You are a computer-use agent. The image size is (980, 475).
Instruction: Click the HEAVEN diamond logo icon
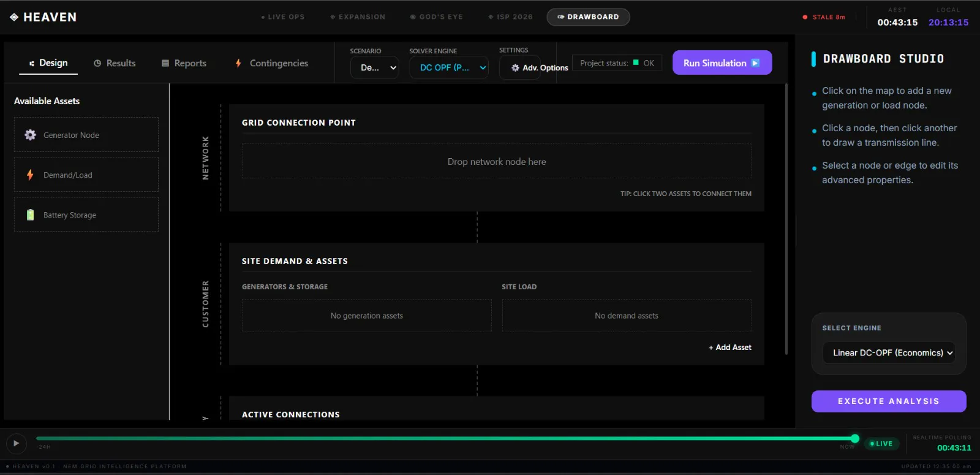point(14,17)
